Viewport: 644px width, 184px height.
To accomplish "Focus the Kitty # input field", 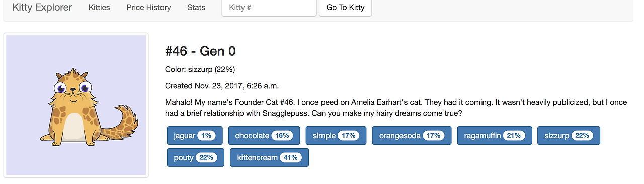I will (x=269, y=8).
